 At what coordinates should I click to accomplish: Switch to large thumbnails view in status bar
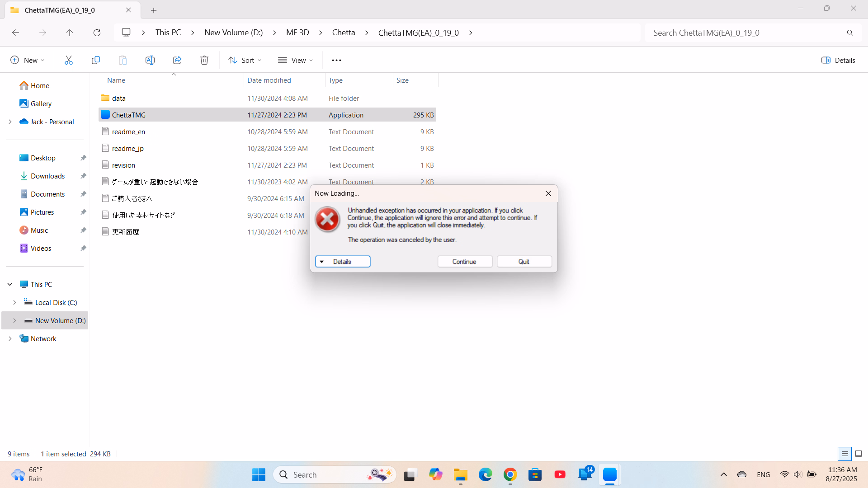[859, 454]
